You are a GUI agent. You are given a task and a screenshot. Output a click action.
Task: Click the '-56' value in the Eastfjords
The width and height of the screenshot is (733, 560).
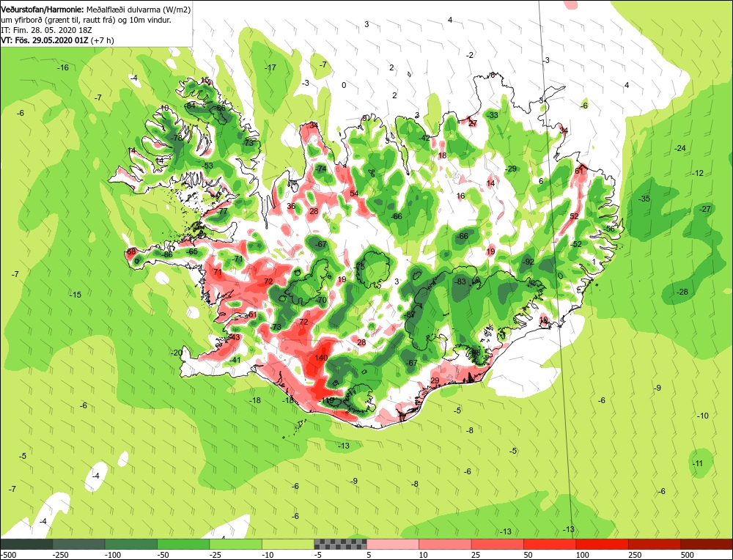point(610,229)
